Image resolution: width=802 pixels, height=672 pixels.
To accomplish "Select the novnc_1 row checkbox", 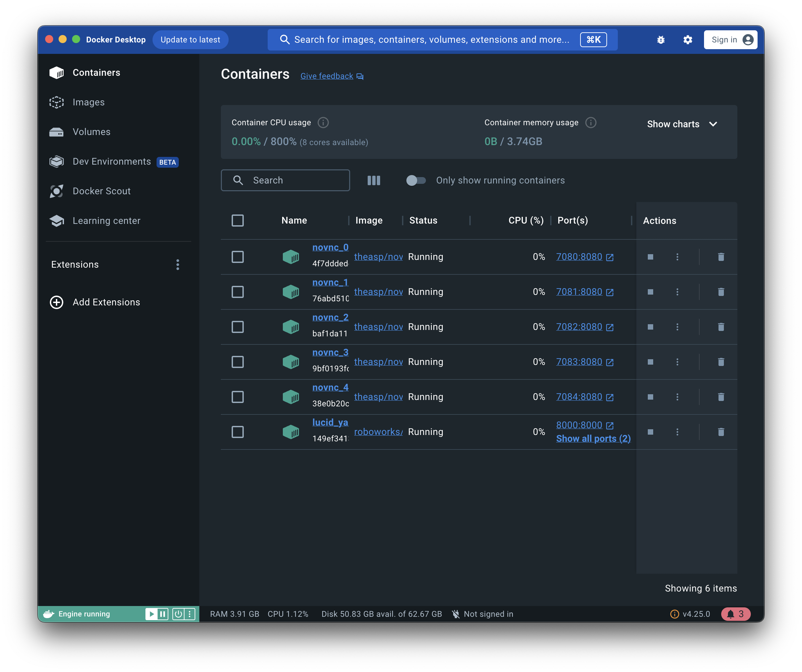I will [238, 292].
